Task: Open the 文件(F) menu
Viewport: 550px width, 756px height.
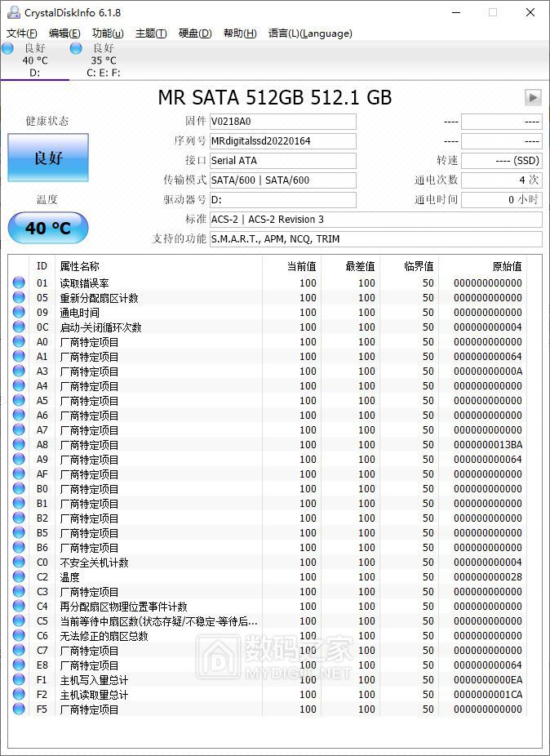Action: coord(22,33)
